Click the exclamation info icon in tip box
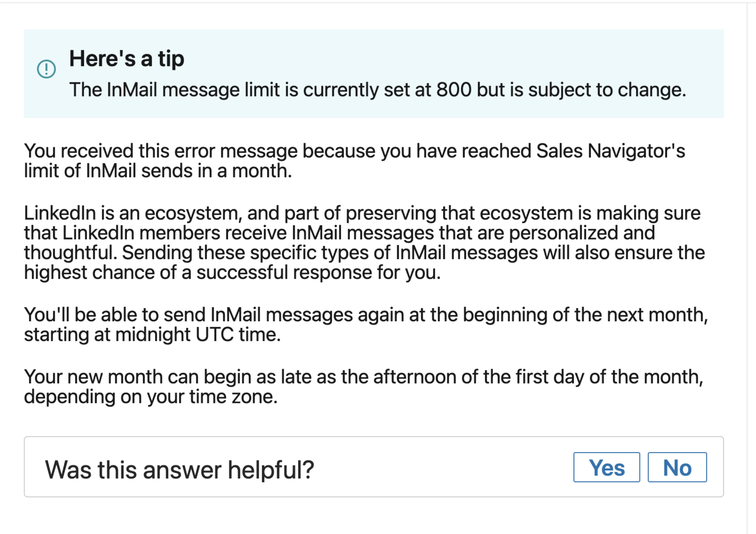 [x=47, y=69]
